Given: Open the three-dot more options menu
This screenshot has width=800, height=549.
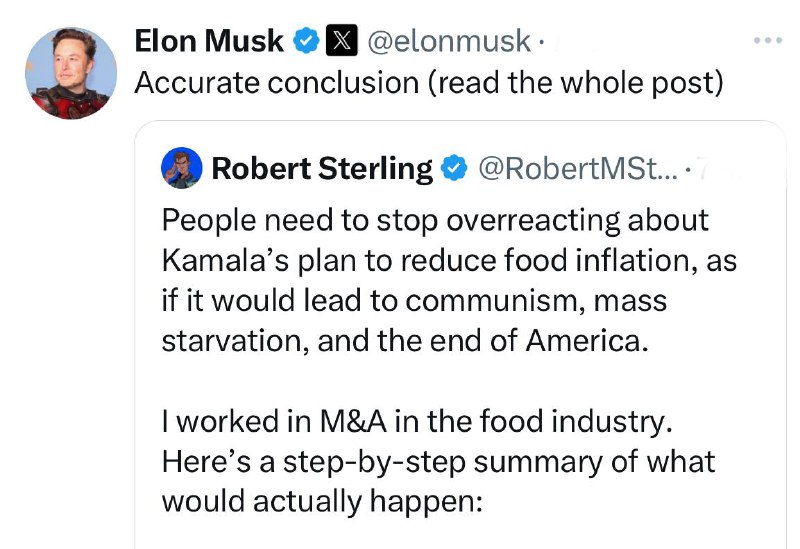Looking at the screenshot, I should tap(768, 40).
